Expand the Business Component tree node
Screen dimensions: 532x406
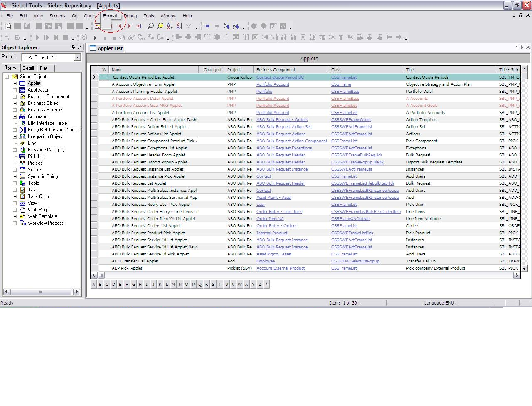(x=15, y=97)
